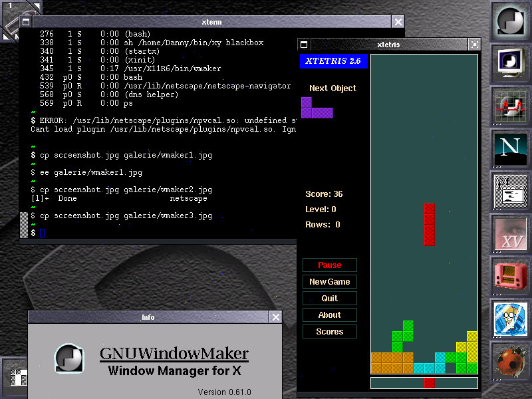Click the "Rows: 0" readout
This screenshot has width=532, height=399.
pyautogui.click(x=323, y=225)
